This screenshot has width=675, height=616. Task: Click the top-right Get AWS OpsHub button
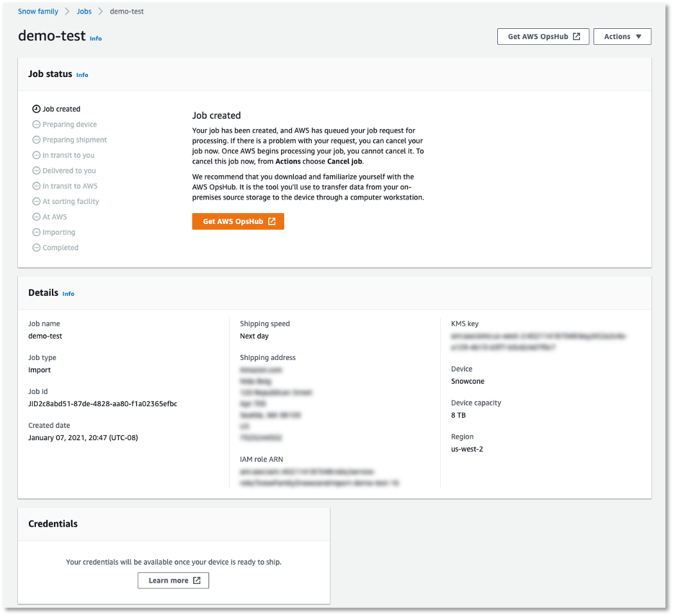[x=543, y=37]
